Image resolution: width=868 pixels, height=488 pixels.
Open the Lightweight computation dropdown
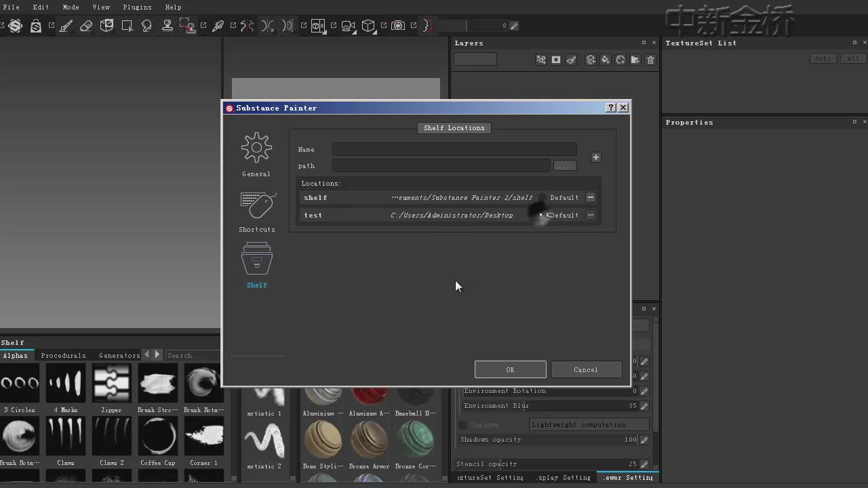[589, 425]
